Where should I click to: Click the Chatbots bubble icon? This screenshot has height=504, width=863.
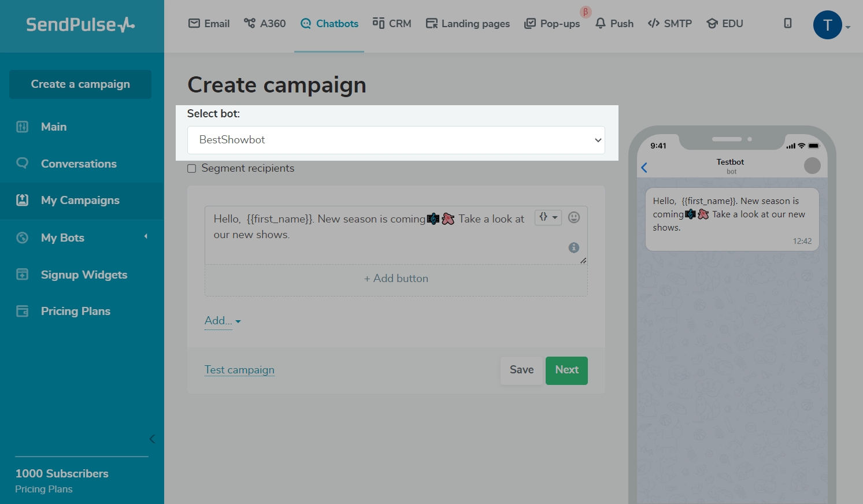tap(306, 23)
